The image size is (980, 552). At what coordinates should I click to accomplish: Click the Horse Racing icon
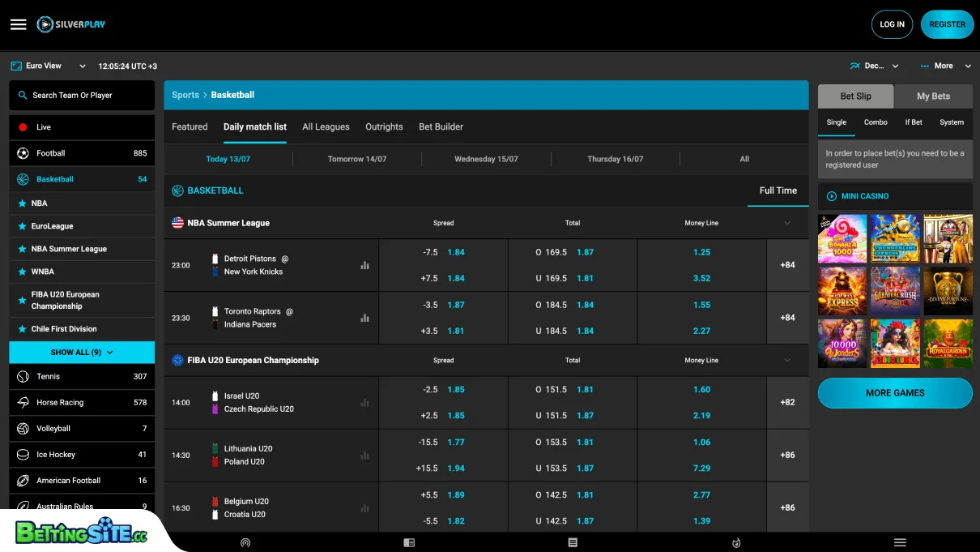[23, 402]
